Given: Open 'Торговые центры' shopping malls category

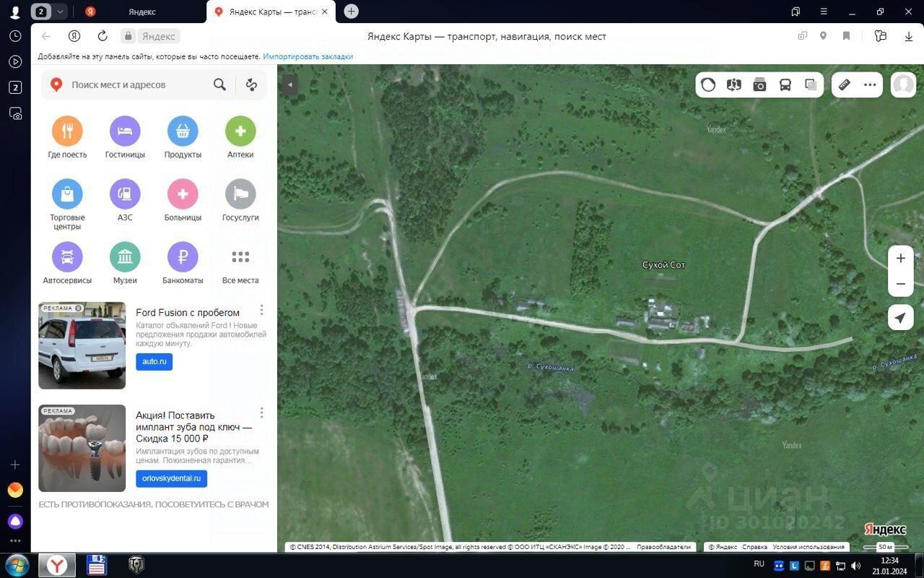Looking at the screenshot, I should click(x=67, y=204).
